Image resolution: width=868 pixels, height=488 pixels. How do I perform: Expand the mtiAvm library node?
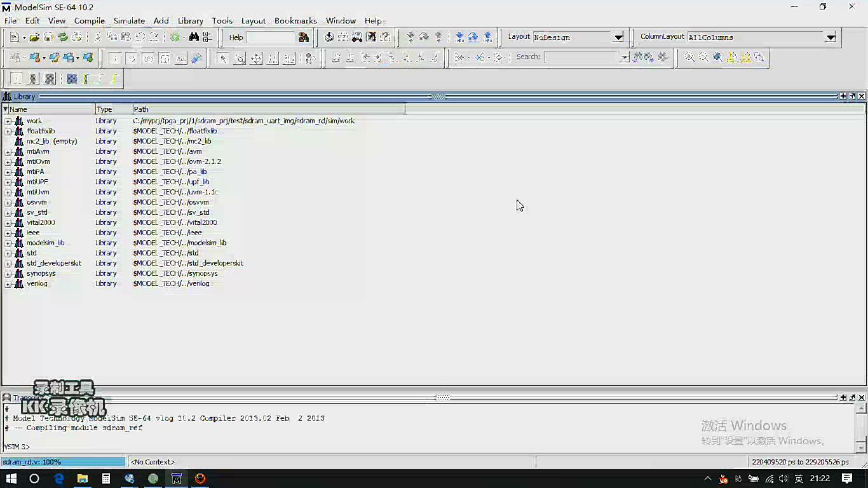pyautogui.click(x=8, y=151)
